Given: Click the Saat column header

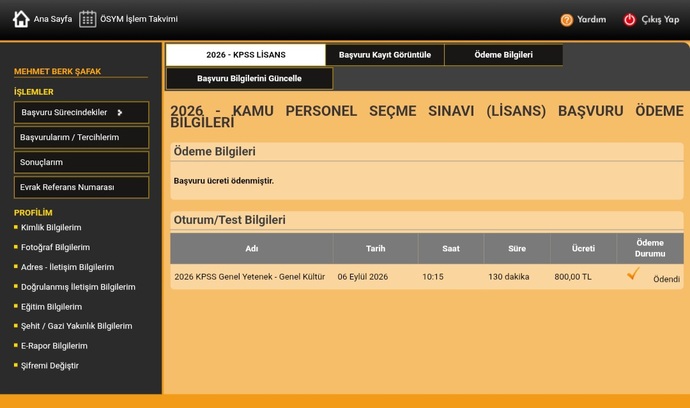Looking at the screenshot, I should click(451, 249).
